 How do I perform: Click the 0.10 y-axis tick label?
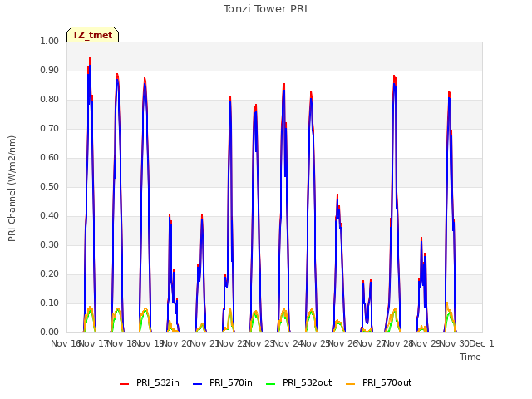(50, 303)
